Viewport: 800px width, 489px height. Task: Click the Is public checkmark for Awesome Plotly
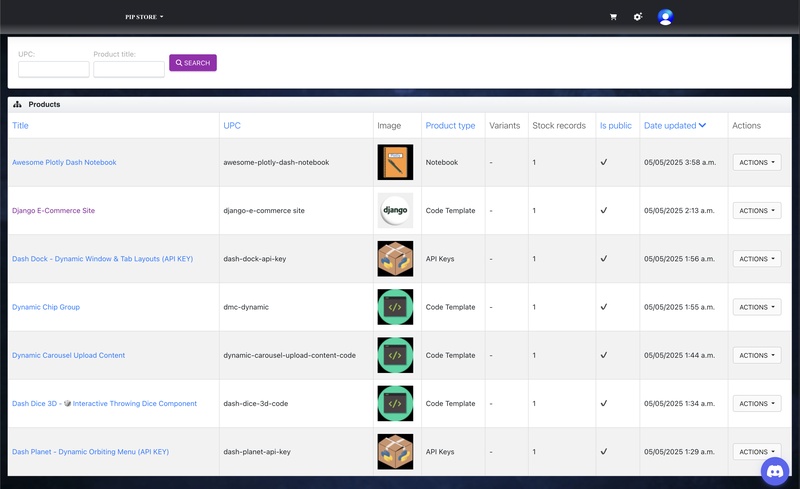pyautogui.click(x=604, y=162)
